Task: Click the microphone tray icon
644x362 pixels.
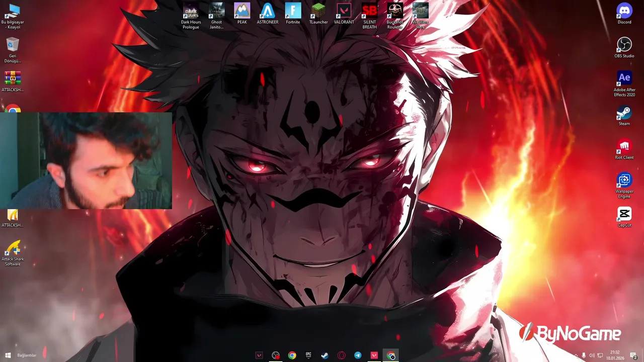Action: point(584,355)
